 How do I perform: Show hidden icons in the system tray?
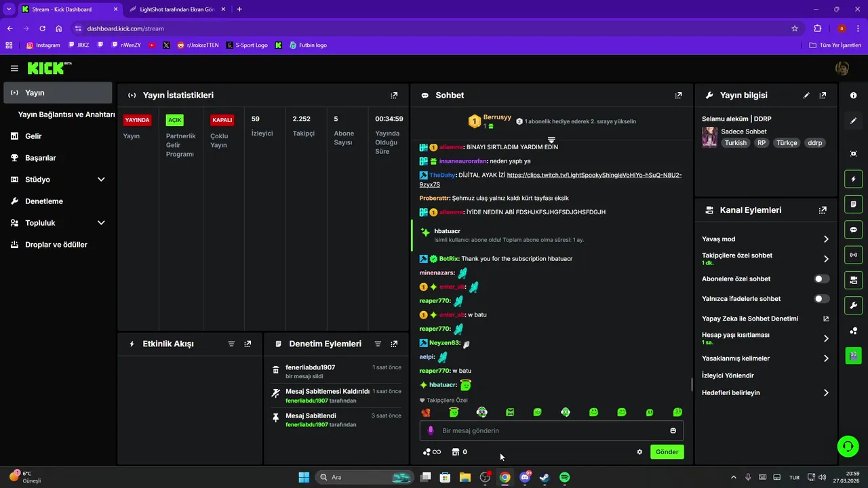733,477
